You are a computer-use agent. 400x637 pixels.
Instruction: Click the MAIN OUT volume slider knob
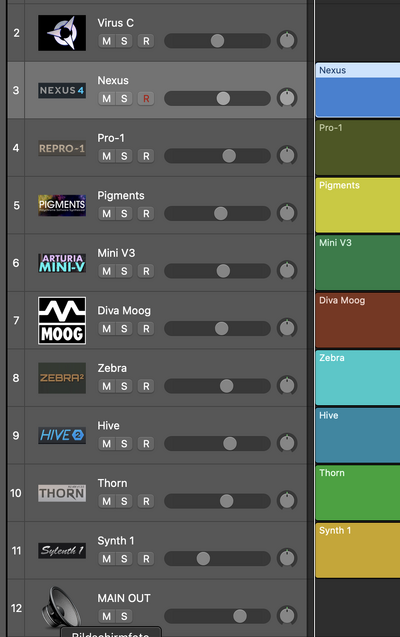pyautogui.click(x=240, y=616)
